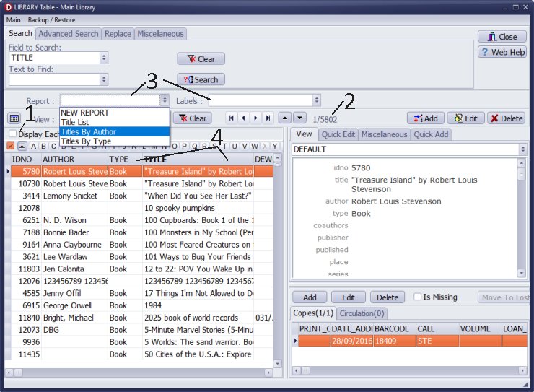Go to the first record
The height and width of the screenshot is (392, 534).
(x=232, y=118)
